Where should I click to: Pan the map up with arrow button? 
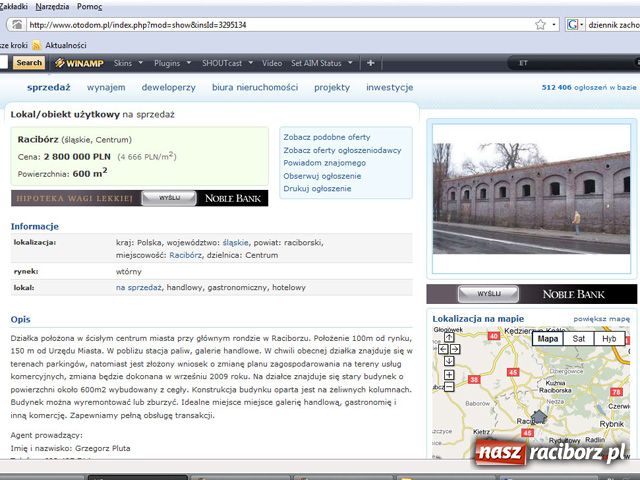click(449, 338)
